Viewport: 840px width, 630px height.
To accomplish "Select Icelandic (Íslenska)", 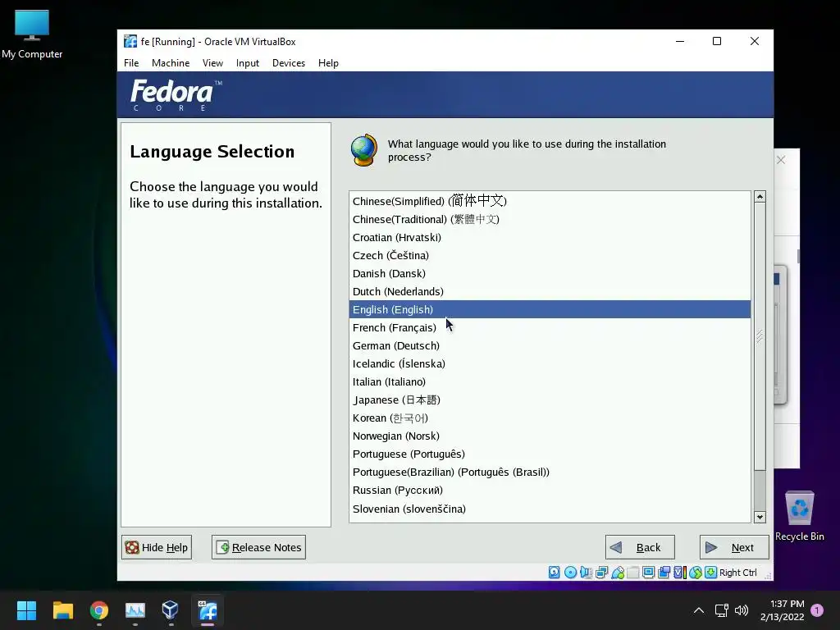I will (550, 363).
